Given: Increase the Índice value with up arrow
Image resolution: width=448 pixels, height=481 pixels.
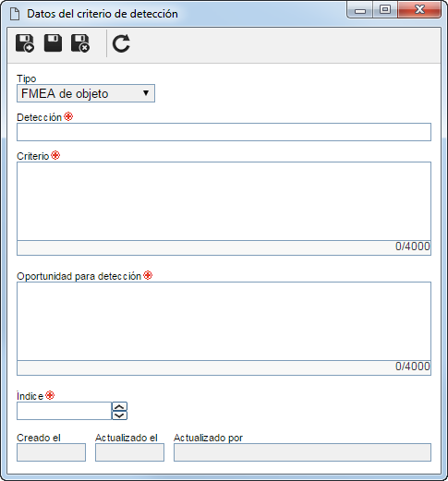Looking at the screenshot, I should click(119, 406).
